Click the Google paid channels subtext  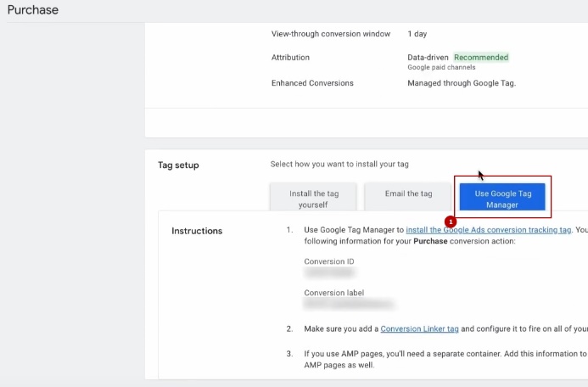pos(441,68)
